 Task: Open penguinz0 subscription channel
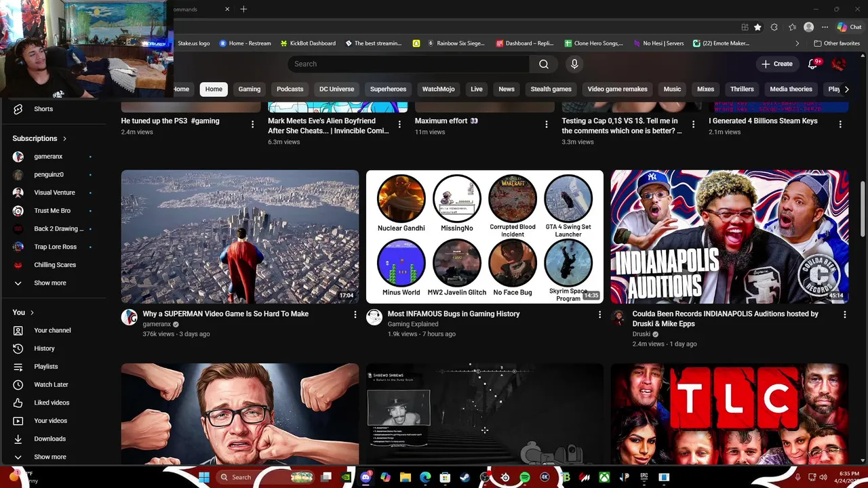click(x=49, y=174)
